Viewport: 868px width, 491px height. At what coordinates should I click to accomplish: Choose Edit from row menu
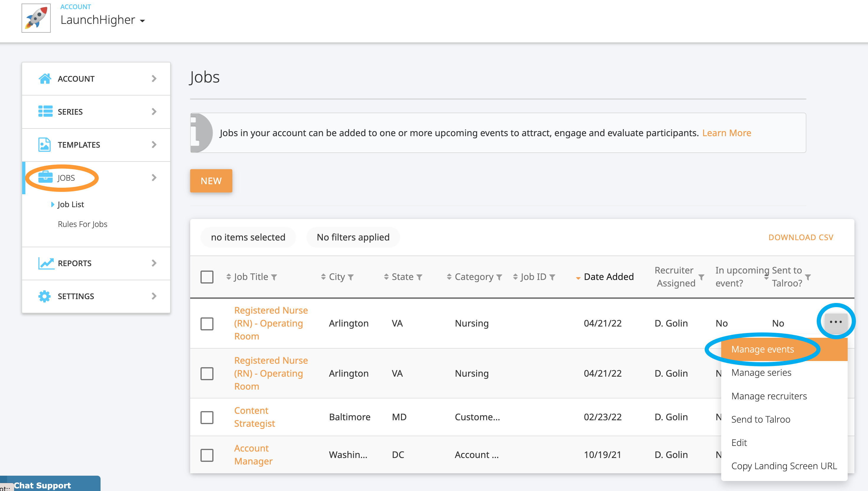coord(784,442)
